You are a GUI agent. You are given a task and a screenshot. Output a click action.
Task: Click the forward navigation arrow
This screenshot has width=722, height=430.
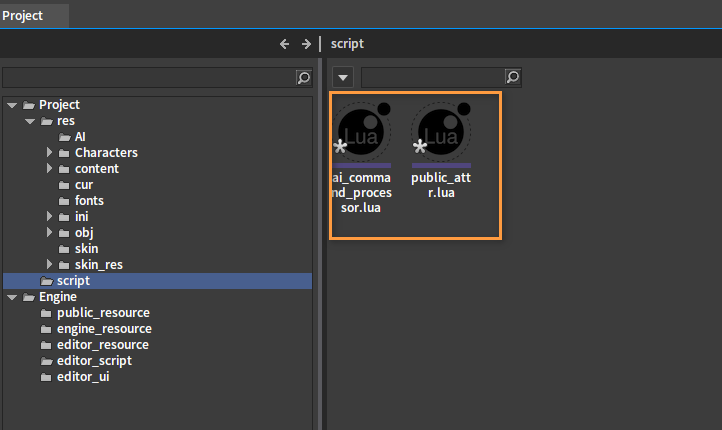tap(306, 44)
